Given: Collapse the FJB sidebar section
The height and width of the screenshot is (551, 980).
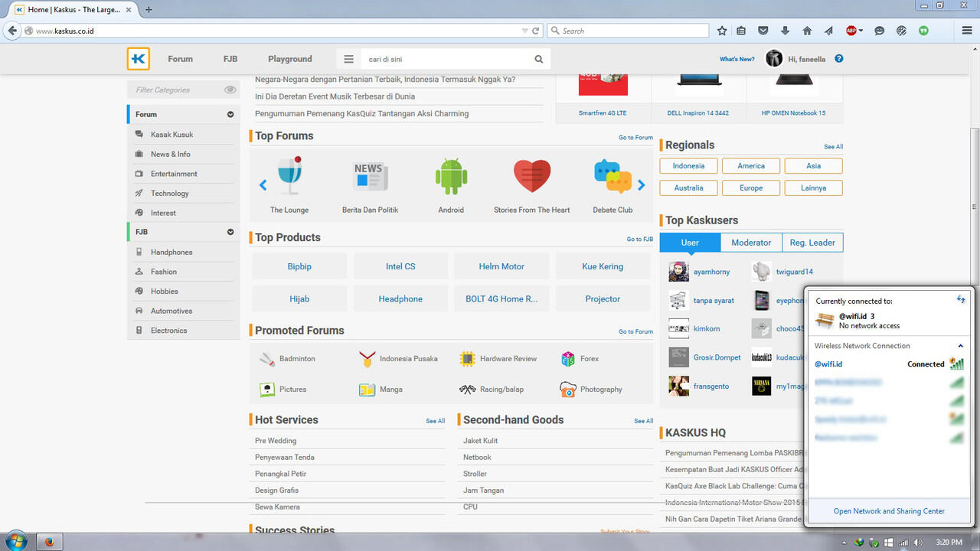Looking at the screenshot, I should click(x=230, y=232).
